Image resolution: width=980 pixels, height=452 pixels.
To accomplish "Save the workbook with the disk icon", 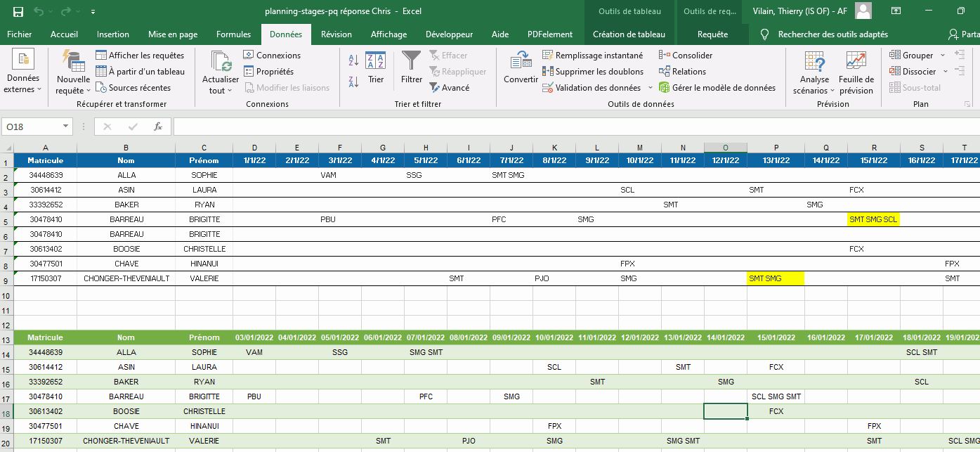I will (x=18, y=11).
